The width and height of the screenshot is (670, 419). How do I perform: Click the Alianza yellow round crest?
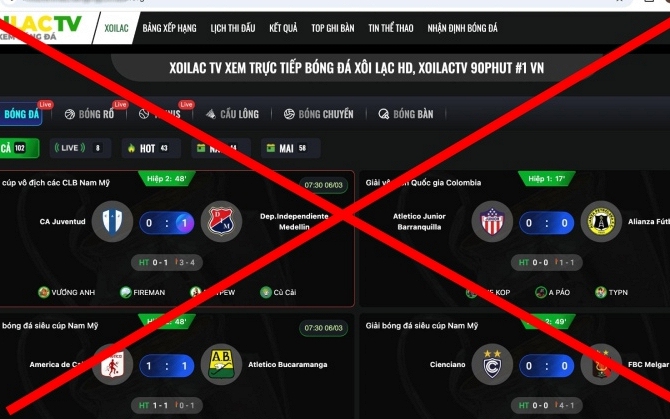tap(601, 222)
